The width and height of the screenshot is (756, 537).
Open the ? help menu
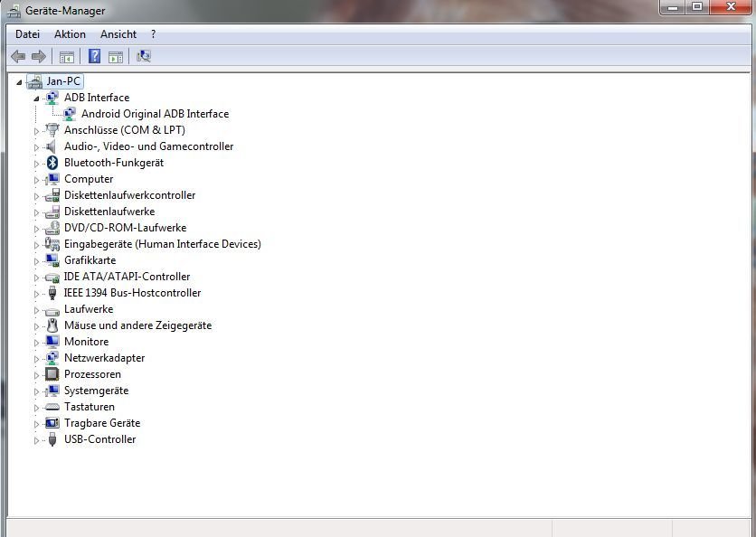click(x=154, y=34)
